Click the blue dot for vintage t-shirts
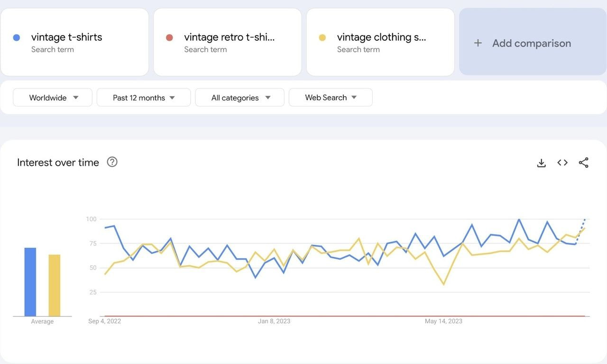The image size is (607, 364). [x=17, y=38]
